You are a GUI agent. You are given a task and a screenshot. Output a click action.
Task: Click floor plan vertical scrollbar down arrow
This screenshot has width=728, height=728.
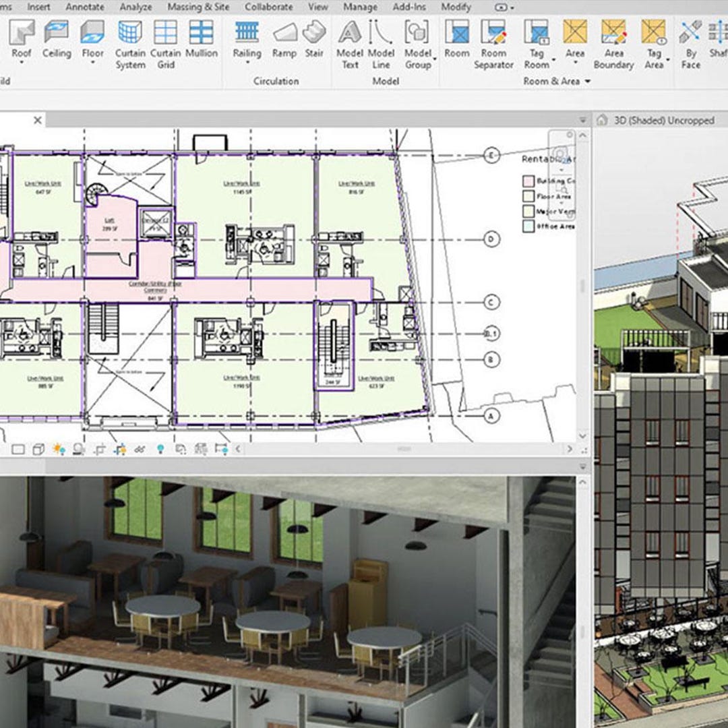[583, 436]
